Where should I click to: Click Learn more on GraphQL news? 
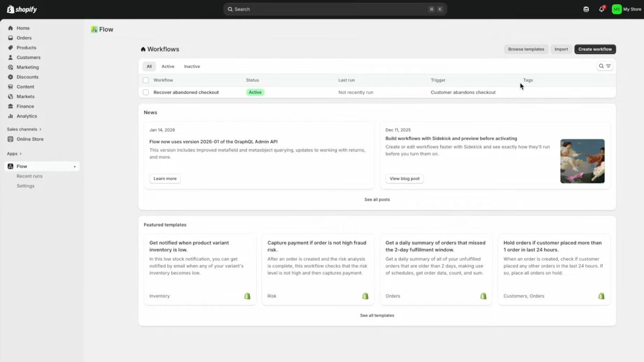click(x=165, y=179)
